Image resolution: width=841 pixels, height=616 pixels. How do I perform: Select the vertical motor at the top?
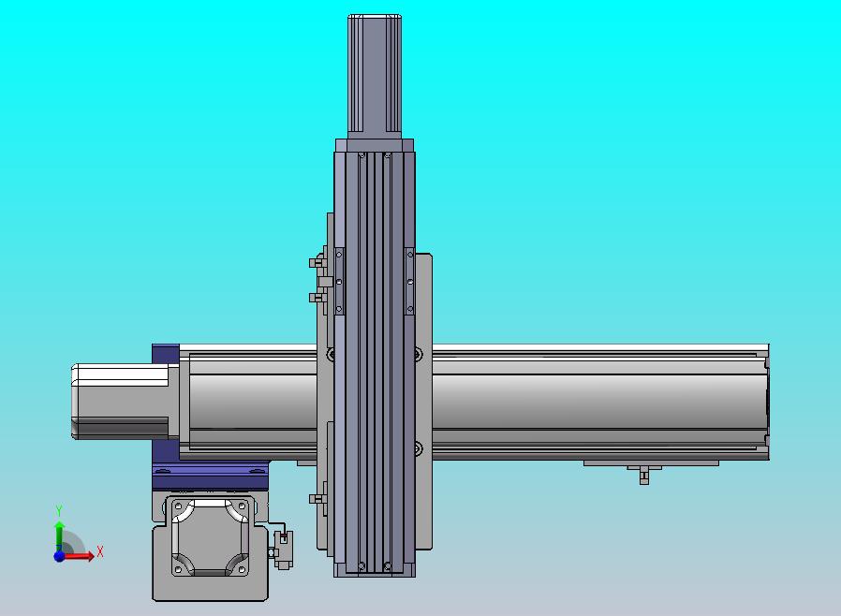click(375, 77)
